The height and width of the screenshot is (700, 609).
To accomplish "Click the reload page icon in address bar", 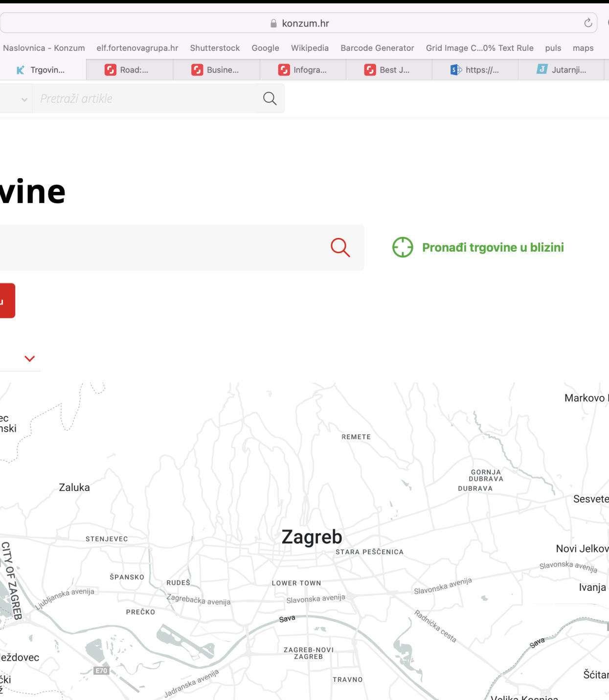I will click(588, 23).
